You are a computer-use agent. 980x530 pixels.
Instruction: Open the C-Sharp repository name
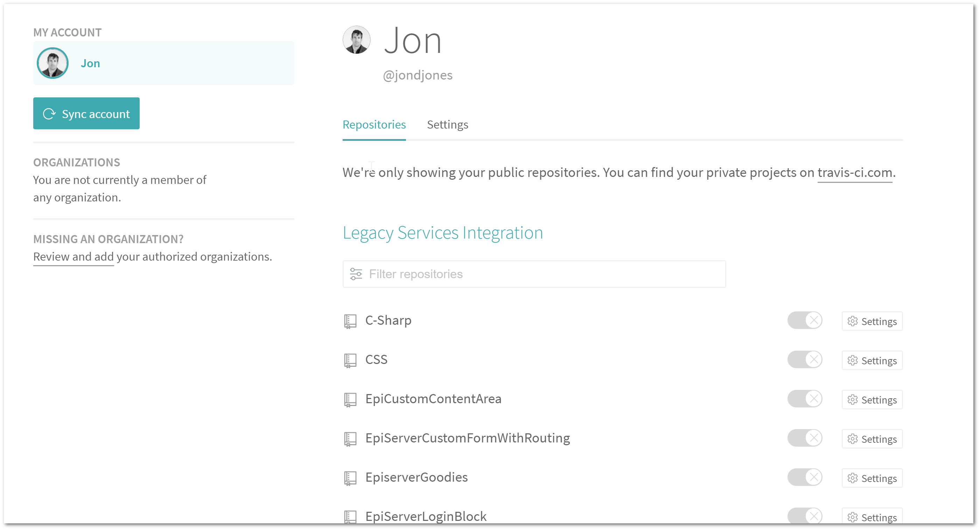[388, 321]
